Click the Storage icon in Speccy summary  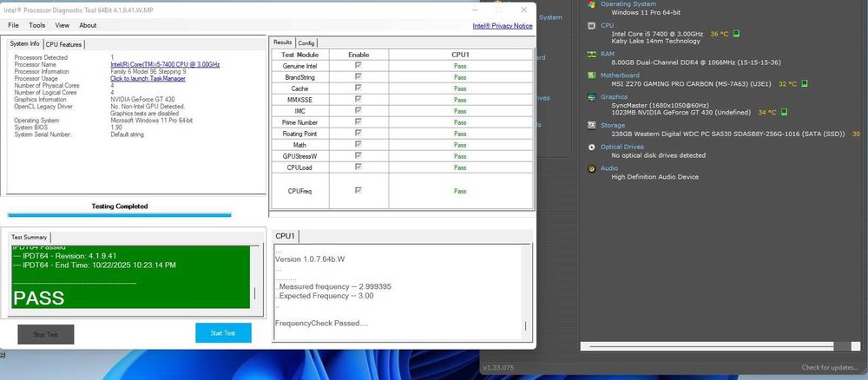point(591,126)
